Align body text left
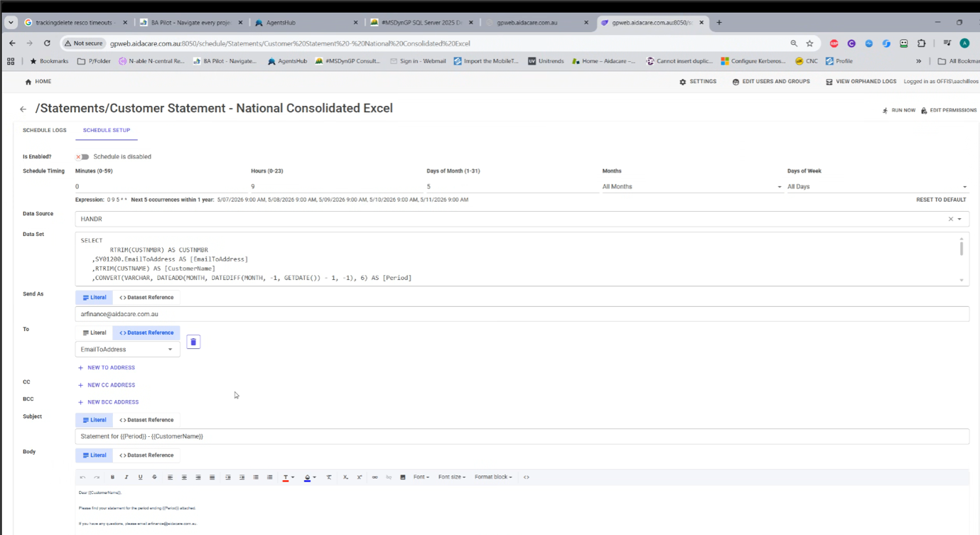The image size is (980, 535). (170, 477)
